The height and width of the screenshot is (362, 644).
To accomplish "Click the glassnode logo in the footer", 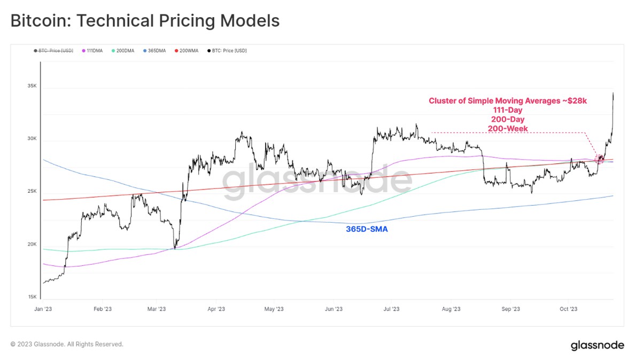I will pyautogui.click(x=597, y=345).
